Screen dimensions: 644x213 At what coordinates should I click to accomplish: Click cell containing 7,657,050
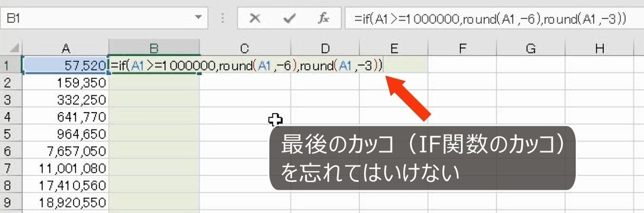click(65, 151)
